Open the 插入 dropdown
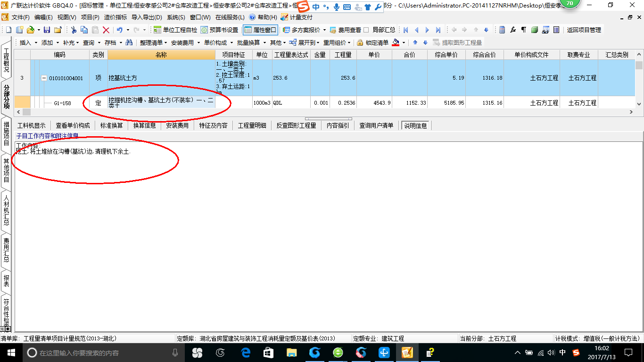644x362 pixels. [x=28, y=42]
